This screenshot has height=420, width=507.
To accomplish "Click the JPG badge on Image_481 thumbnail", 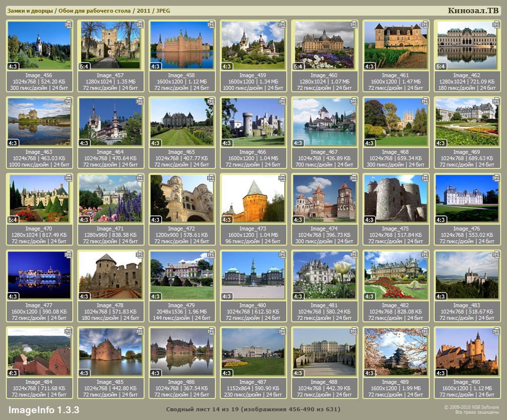I will click(x=354, y=254).
